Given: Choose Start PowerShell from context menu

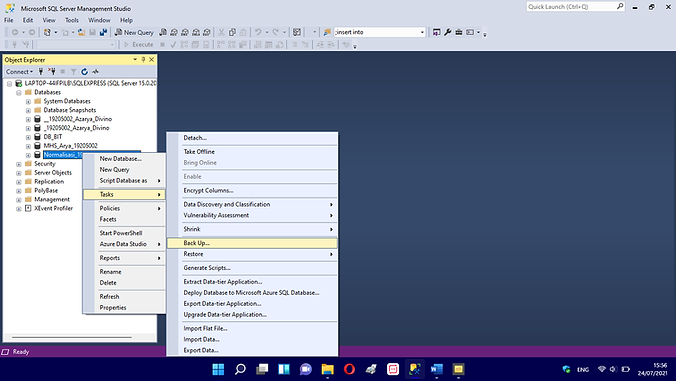Looking at the screenshot, I should (124, 233).
